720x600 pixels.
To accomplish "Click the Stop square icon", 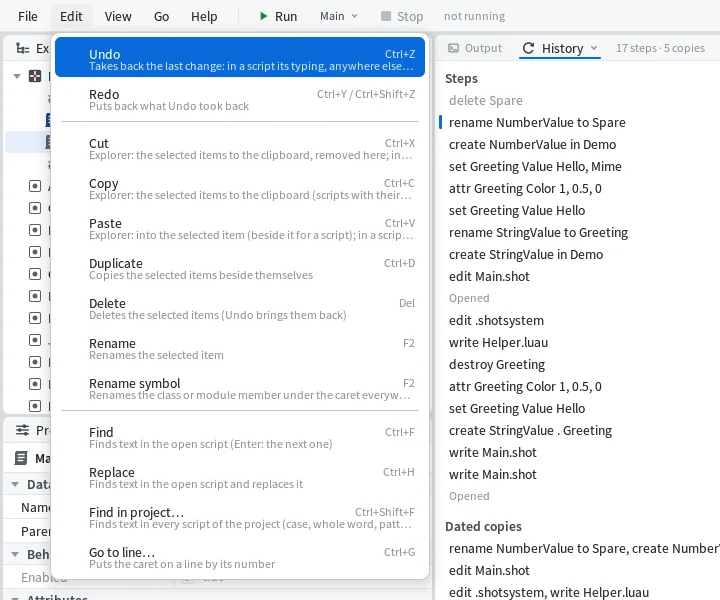I will [x=386, y=17].
